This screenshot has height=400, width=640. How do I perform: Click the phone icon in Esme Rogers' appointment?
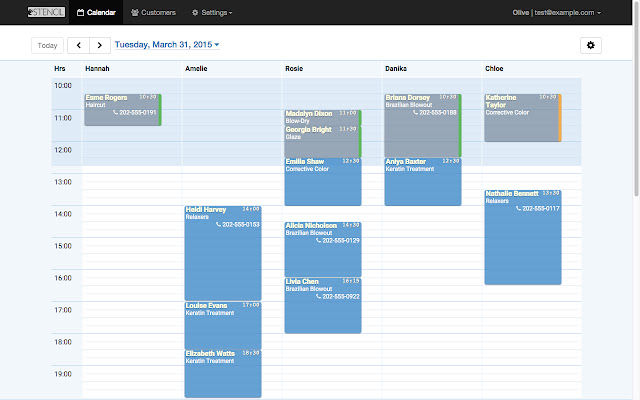115,112
